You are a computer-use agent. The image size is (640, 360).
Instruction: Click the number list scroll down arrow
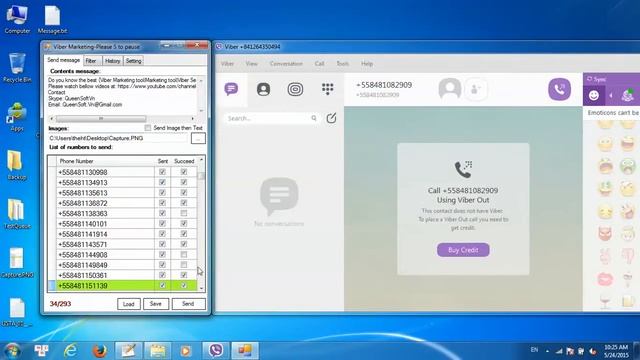coord(201,288)
